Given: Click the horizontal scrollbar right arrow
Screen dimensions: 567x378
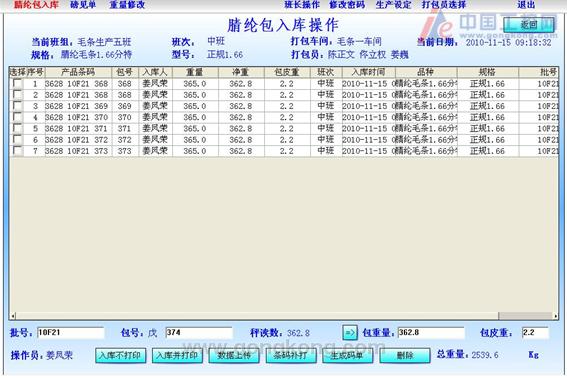Looking at the screenshot, I should click(555, 316).
